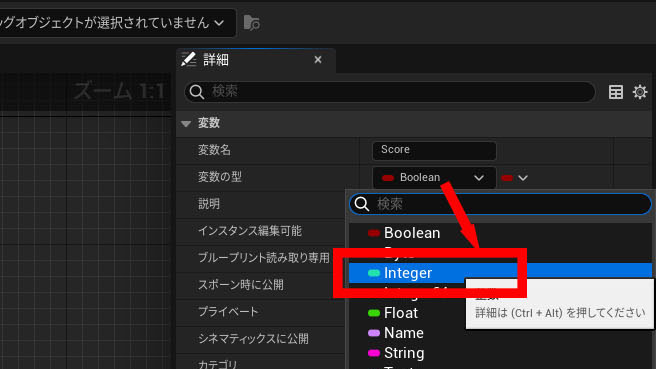
Task: Open the property matrix grid icon
Action: [x=615, y=92]
